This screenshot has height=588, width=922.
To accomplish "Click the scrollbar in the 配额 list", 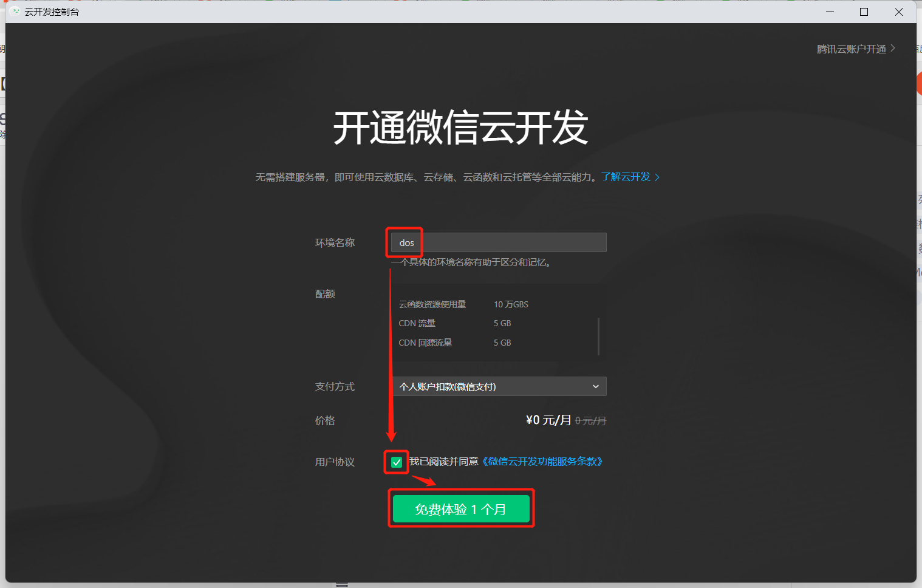I will pos(598,336).
